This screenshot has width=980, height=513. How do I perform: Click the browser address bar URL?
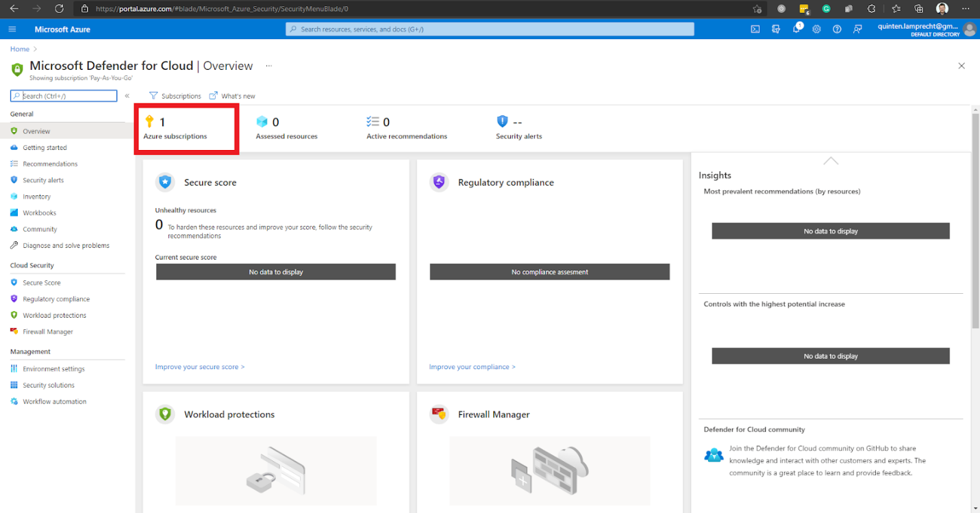coord(222,9)
